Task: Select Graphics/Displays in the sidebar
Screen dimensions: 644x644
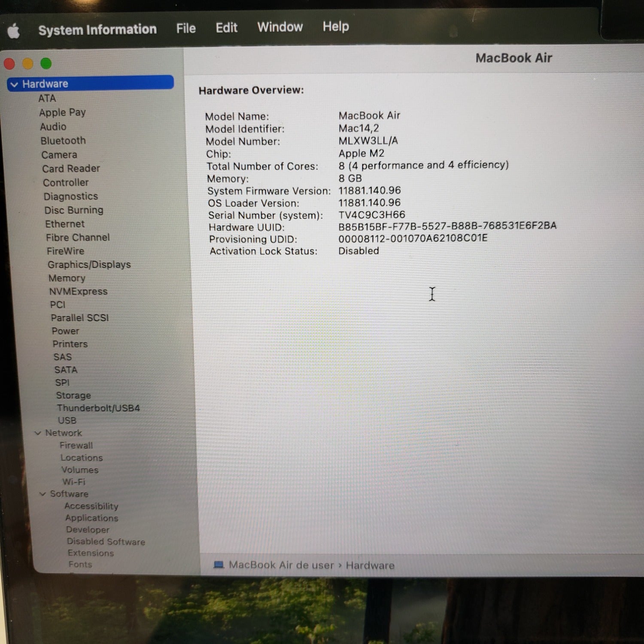Action: 89,265
